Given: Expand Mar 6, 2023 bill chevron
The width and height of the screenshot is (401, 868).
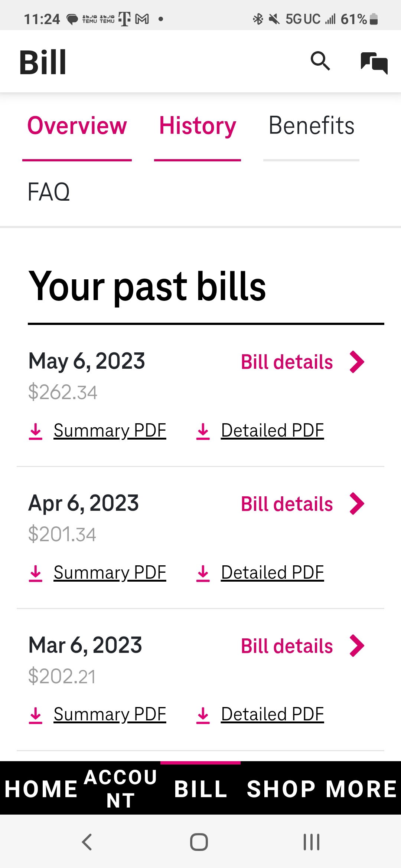Looking at the screenshot, I should 357,646.
